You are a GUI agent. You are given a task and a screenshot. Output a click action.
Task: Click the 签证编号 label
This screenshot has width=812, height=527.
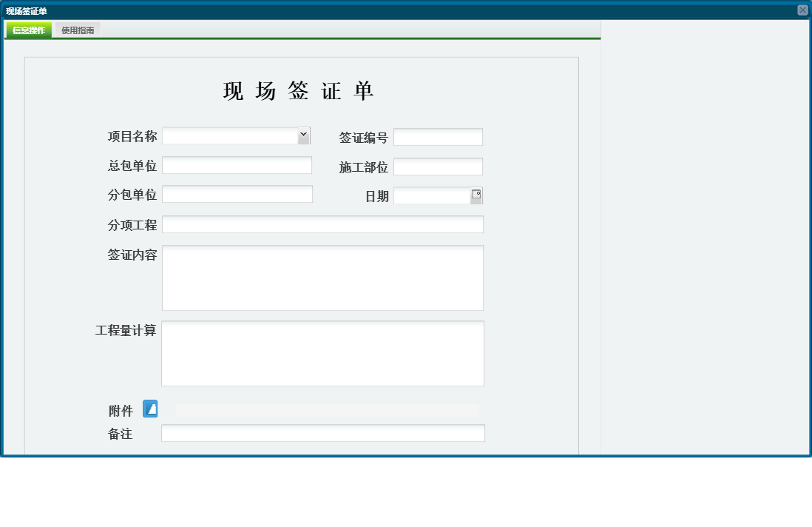[x=364, y=138]
